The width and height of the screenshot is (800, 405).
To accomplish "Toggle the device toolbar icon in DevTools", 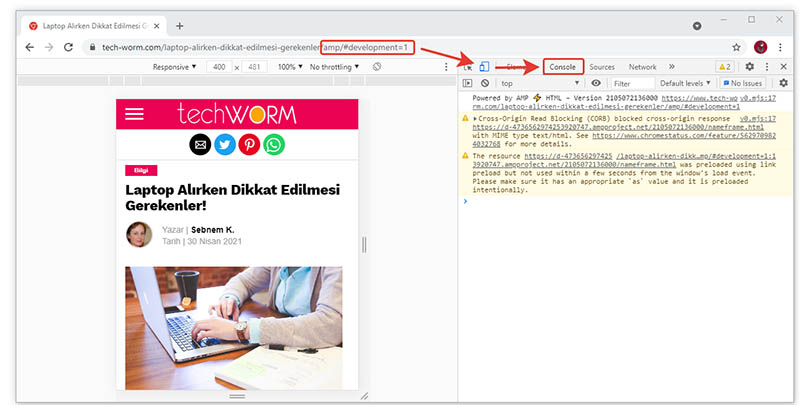I will point(485,67).
